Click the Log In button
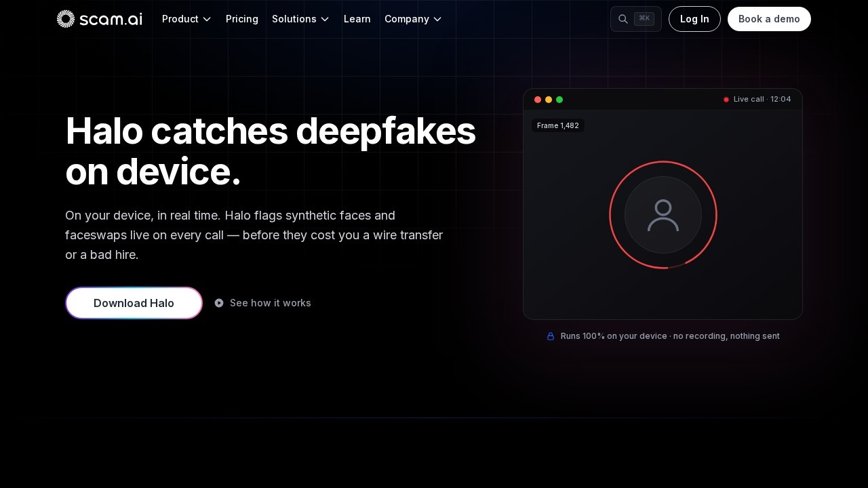 (x=694, y=19)
